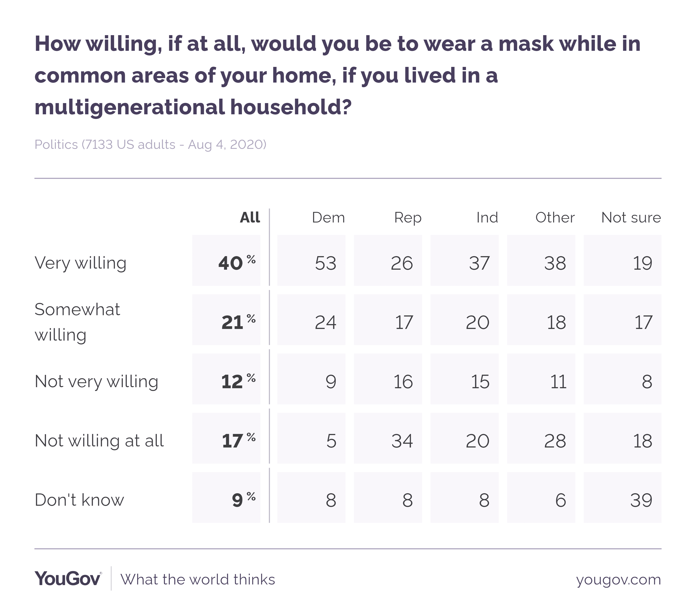Click the "Rep" column header

408,218
